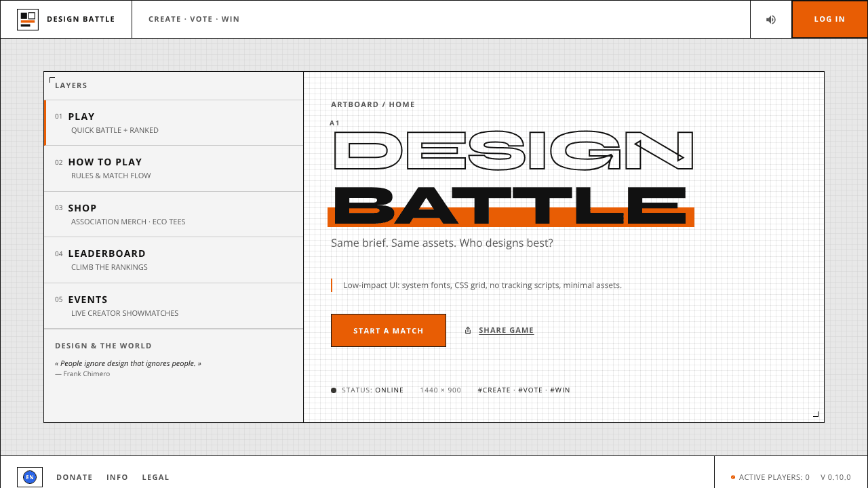
Task: Click the Log In button
Action: click(829, 20)
